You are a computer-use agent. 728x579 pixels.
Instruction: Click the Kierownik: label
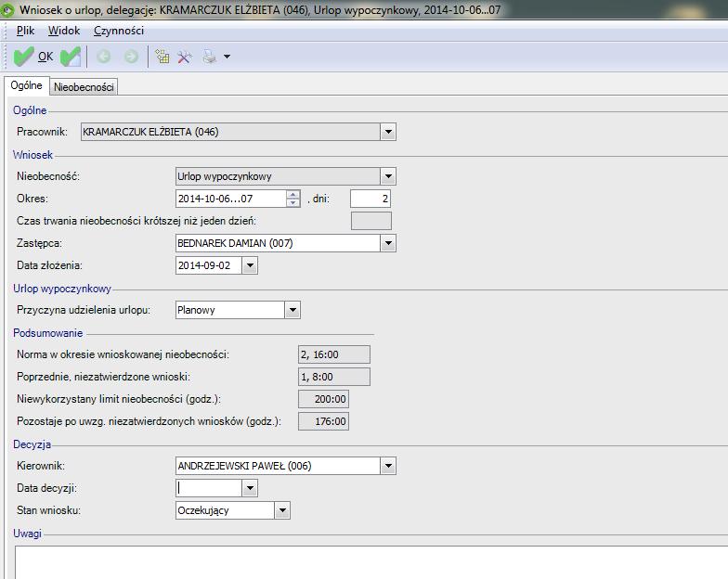[x=41, y=466]
